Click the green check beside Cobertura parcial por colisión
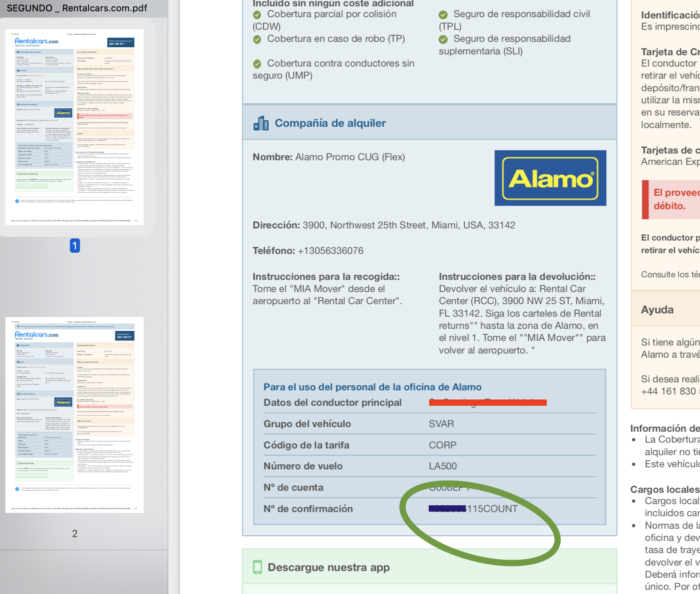700x594 pixels. pos(257,15)
